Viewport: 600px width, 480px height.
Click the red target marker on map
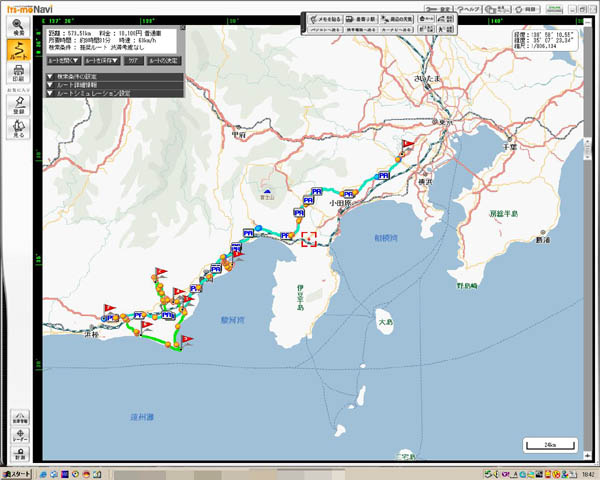[x=309, y=239]
